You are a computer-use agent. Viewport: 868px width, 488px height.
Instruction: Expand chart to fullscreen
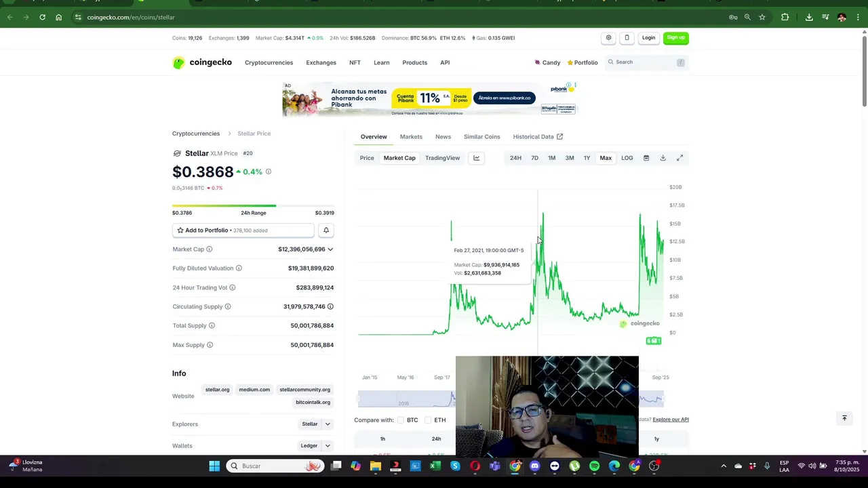point(679,158)
